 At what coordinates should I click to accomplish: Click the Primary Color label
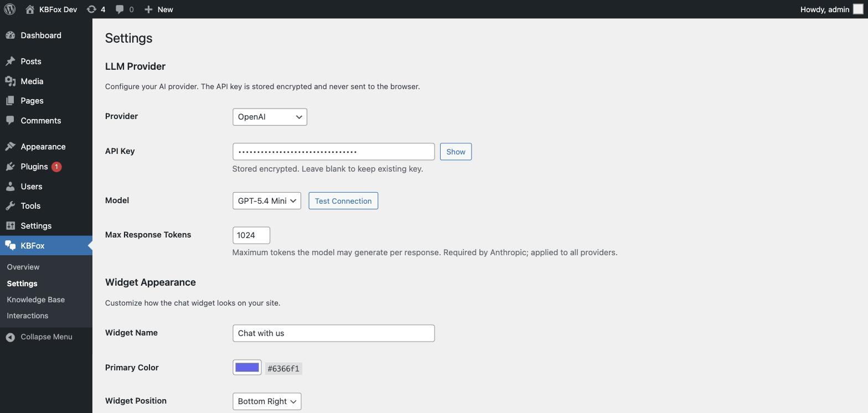(132, 368)
